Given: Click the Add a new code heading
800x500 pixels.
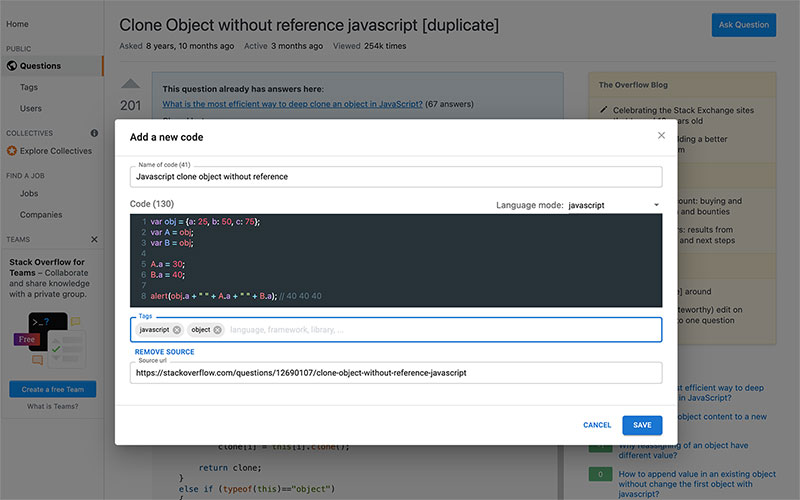Looking at the screenshot, I should pyautogui.click(x=166, y=137).
